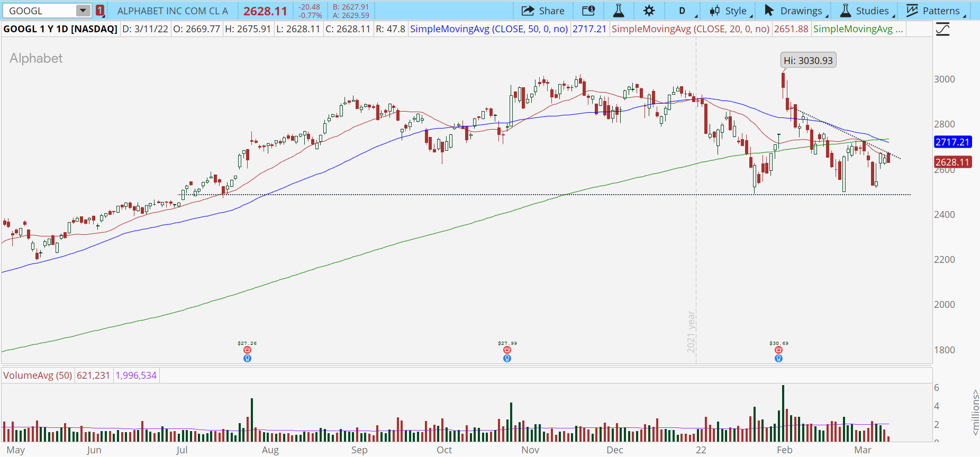The height and width of the screenshot is (457, 980).
Task: Click the O: 2669.77 open readout
Action: tap(196, 29)
